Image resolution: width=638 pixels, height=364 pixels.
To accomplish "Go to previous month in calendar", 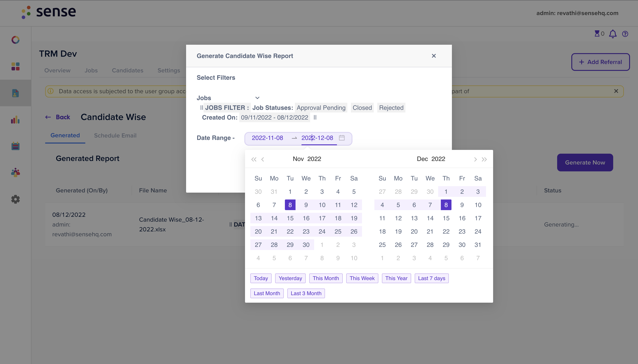I will tap(263, 159).
